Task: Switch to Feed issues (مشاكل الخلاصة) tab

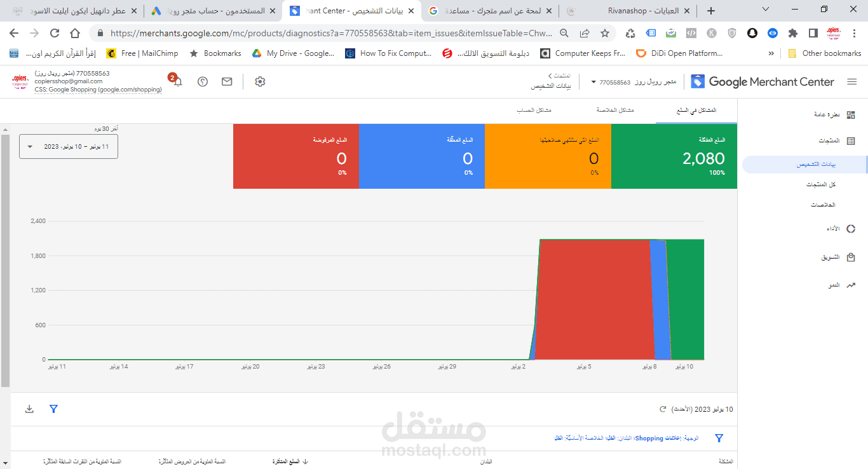Action: 615,111
